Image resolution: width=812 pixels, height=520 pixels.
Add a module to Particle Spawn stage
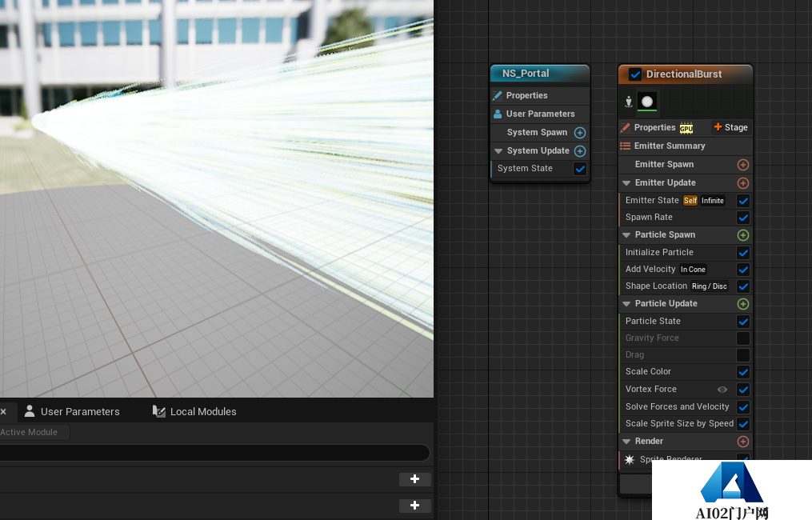[742, 235]
